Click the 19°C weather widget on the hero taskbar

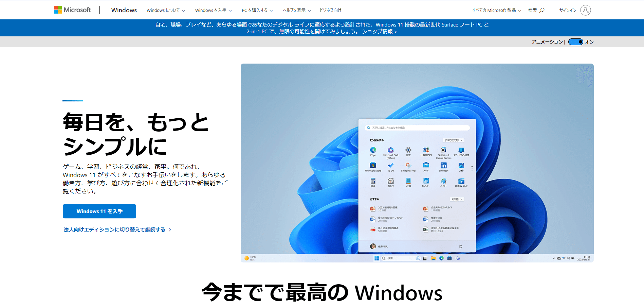point(250,258)
